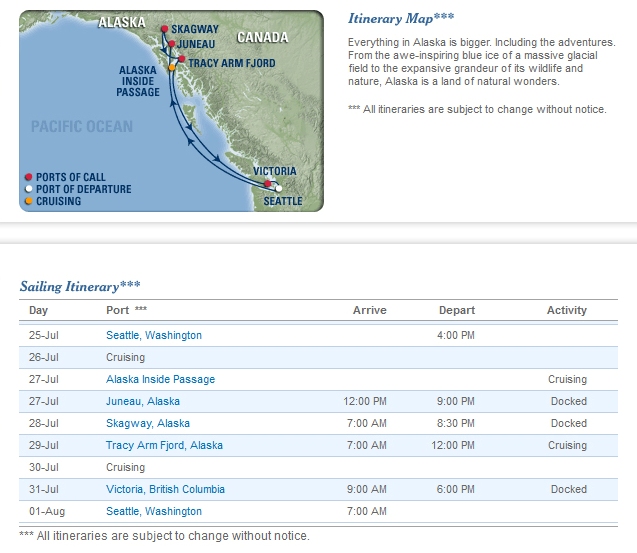Click the 'Depart' column header
Image resolution: width=637 pixels, height=553 pixels.
coord(457,310)
